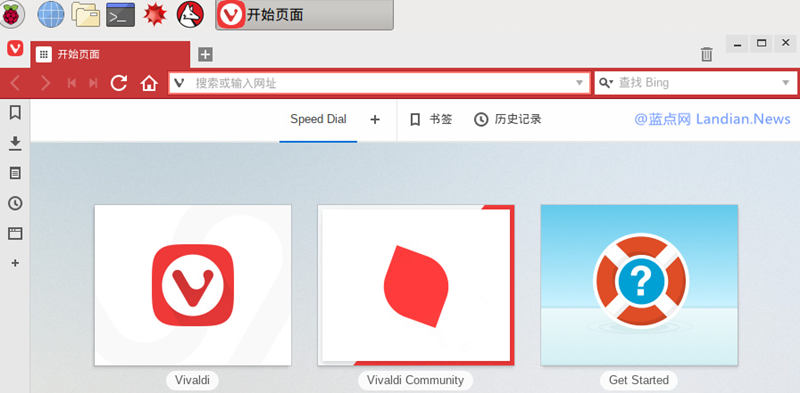Open the 历史记录 history tab
Image resolution: width=800 pixels, height=393 pixels.
tap(508, 119)
